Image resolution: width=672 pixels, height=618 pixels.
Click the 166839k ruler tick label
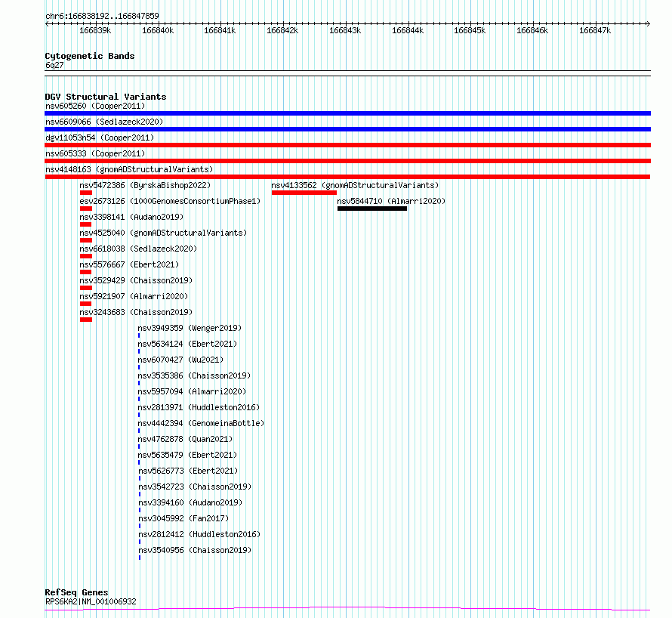(x=95, y=30)
